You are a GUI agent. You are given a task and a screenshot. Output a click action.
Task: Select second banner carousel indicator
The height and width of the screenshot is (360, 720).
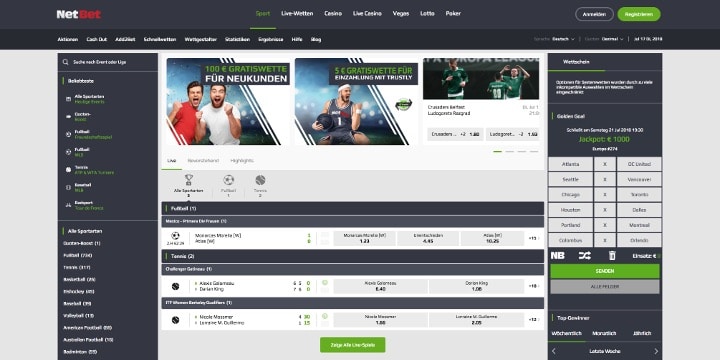point(510,151)
